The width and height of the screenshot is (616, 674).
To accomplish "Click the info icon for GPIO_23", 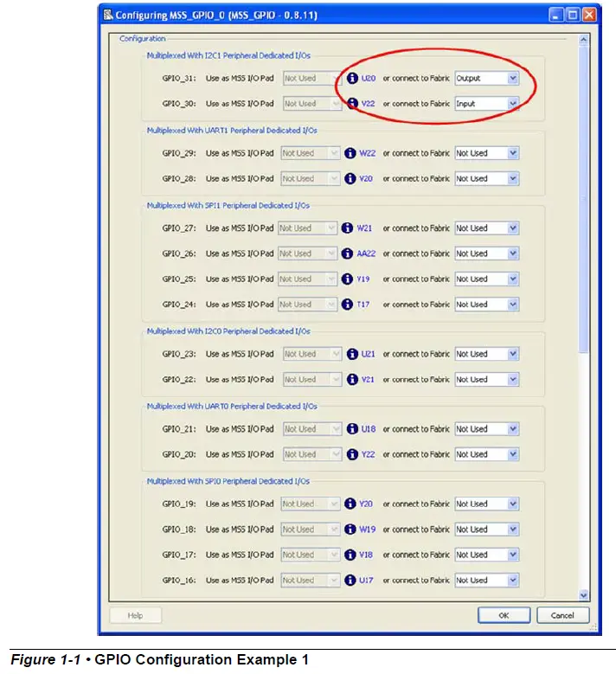I will [x=352, y=354].
